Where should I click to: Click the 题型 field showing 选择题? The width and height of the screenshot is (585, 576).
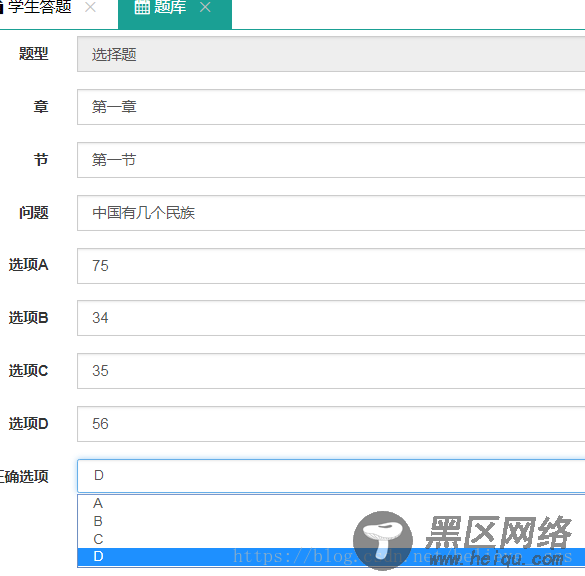(331, 54)
